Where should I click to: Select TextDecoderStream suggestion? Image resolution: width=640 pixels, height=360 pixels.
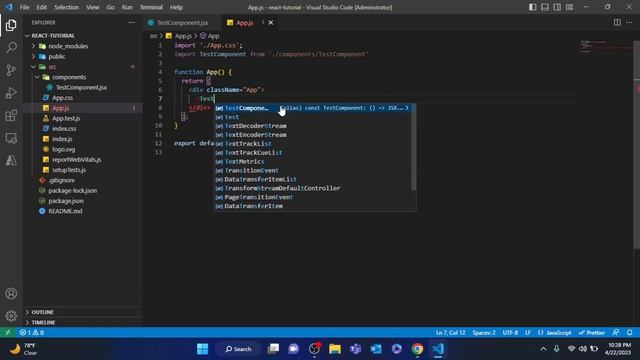tap(313, 126)
